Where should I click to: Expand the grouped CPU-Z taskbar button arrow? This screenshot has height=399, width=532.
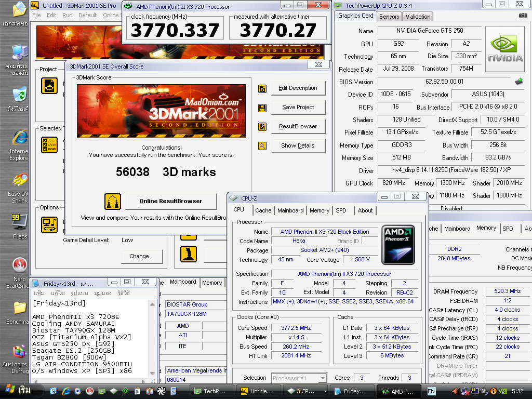pyautogui.click(x=325, y=392)
